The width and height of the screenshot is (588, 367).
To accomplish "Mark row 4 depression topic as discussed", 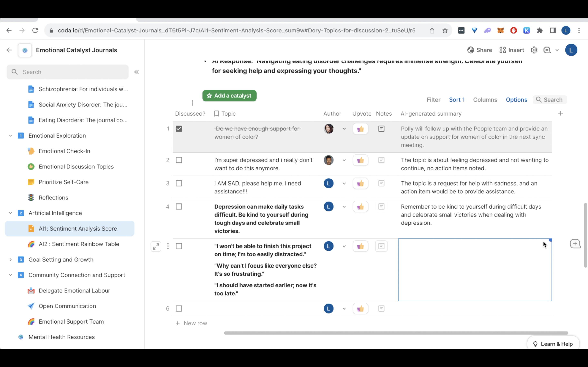I will [179, 207].
